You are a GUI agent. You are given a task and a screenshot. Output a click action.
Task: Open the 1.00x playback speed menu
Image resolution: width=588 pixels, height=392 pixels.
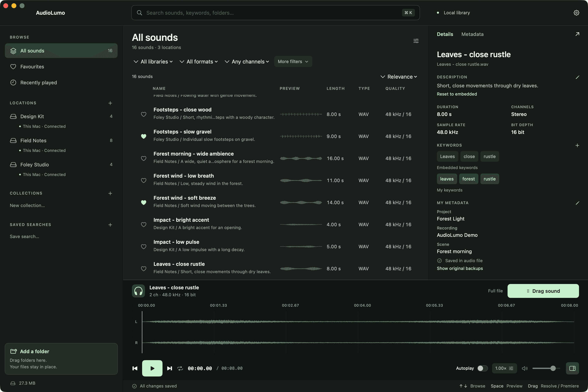[x=504, y=368]
